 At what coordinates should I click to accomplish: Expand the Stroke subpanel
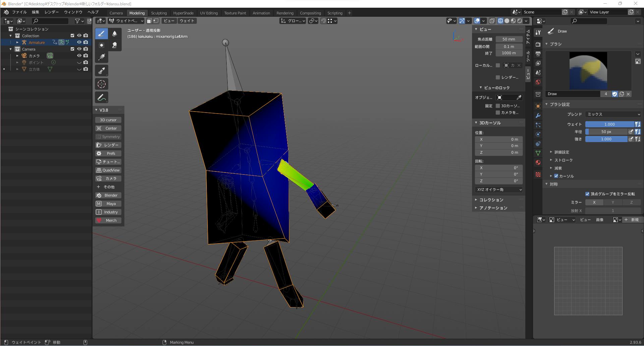(563, 160)
